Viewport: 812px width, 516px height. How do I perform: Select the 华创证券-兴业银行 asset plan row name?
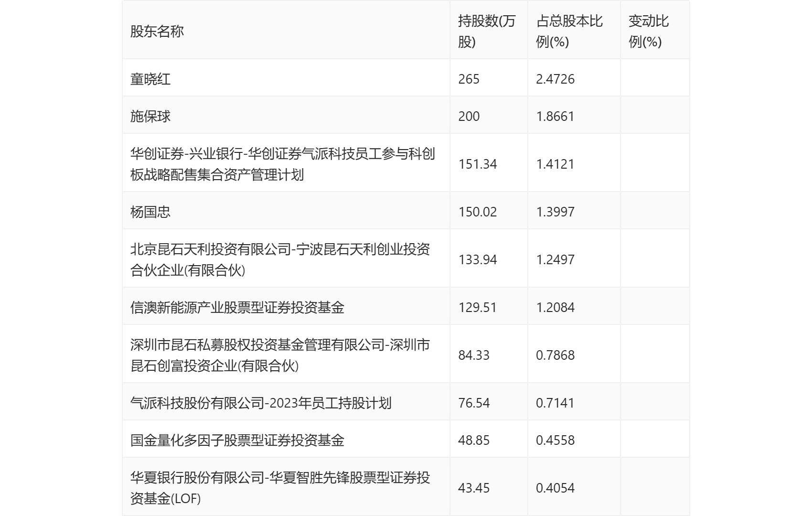coord(283,164)
